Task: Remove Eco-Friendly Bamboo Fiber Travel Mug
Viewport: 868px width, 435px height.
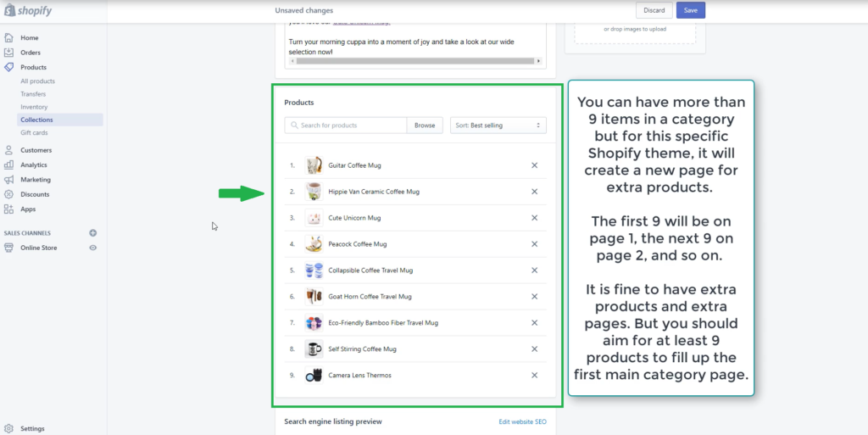Action: pos(534,323)
